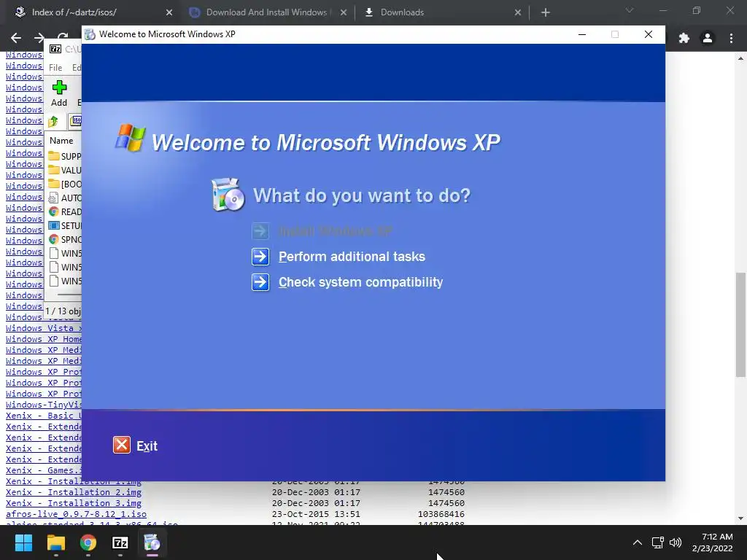Select the SUPP folder in 7-Zip
Screen dimensions: 747x560
[x=65, y=156]
